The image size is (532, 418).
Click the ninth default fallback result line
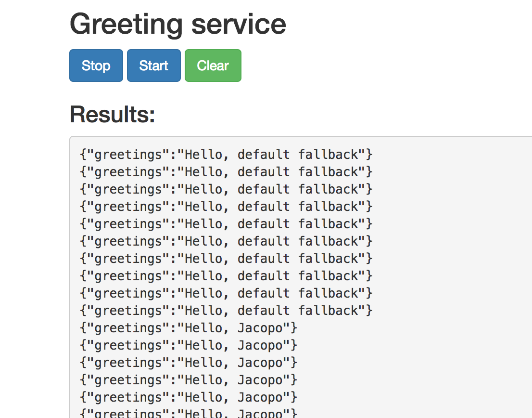tap(226, 293)
